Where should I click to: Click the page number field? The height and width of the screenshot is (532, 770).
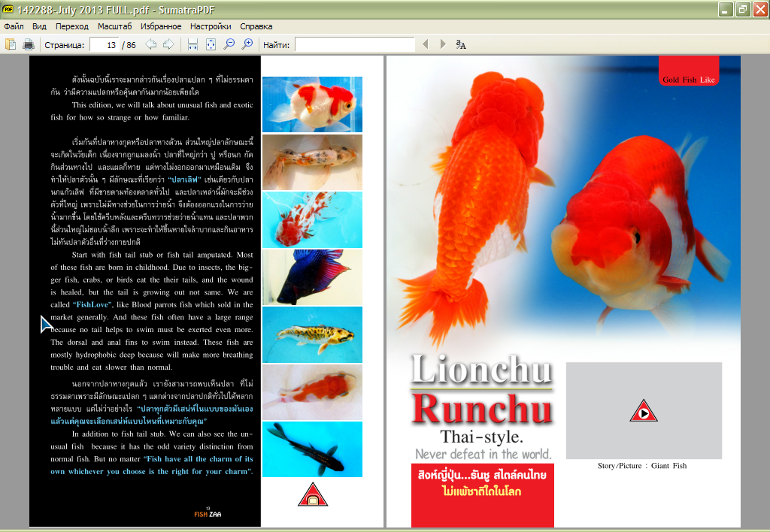click(x=105, y=45)
